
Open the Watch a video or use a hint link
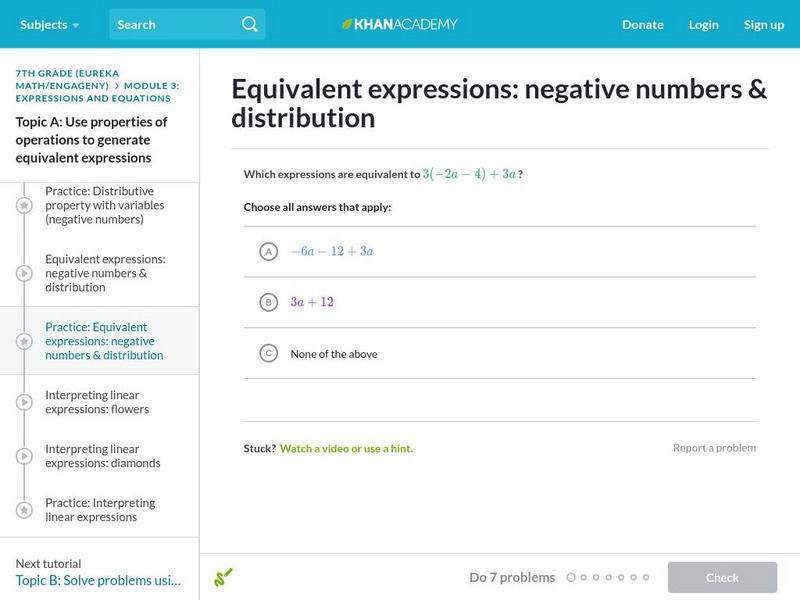346,448
